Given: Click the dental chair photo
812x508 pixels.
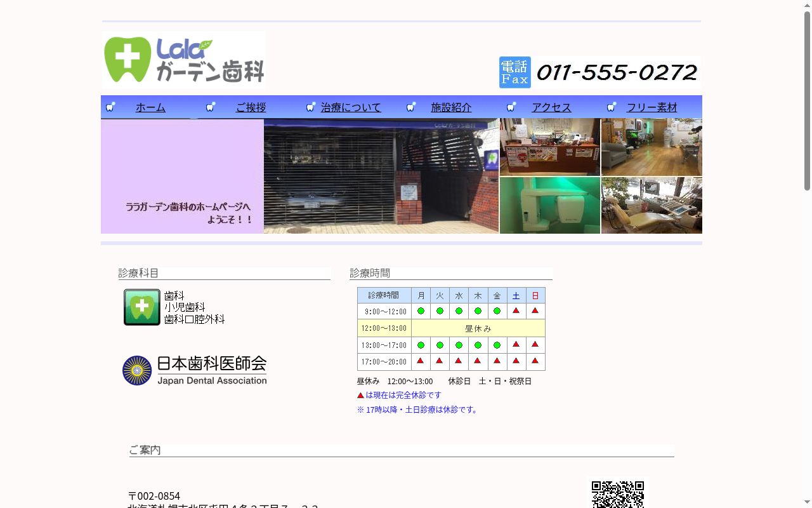Looking at the screenshot, I should point(652,205).
